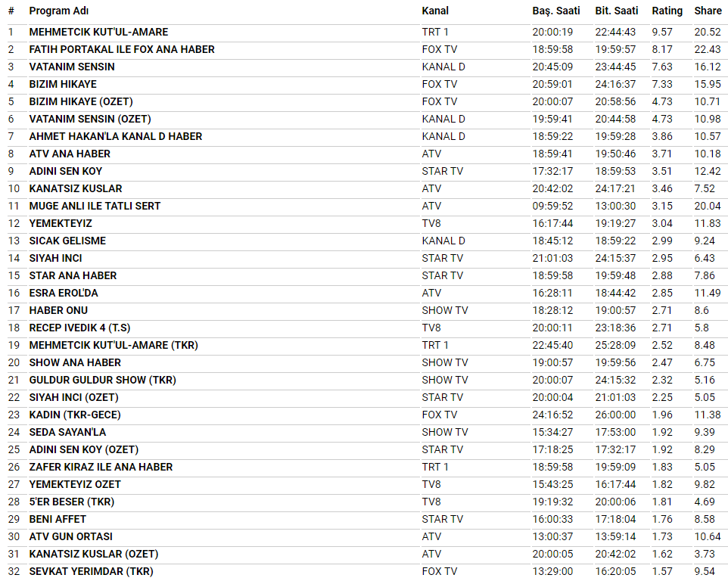Select MEHMETCIK KUT'UL-AMARE program in row 1
Screen dimensions: 728x581
click(98, 32)
